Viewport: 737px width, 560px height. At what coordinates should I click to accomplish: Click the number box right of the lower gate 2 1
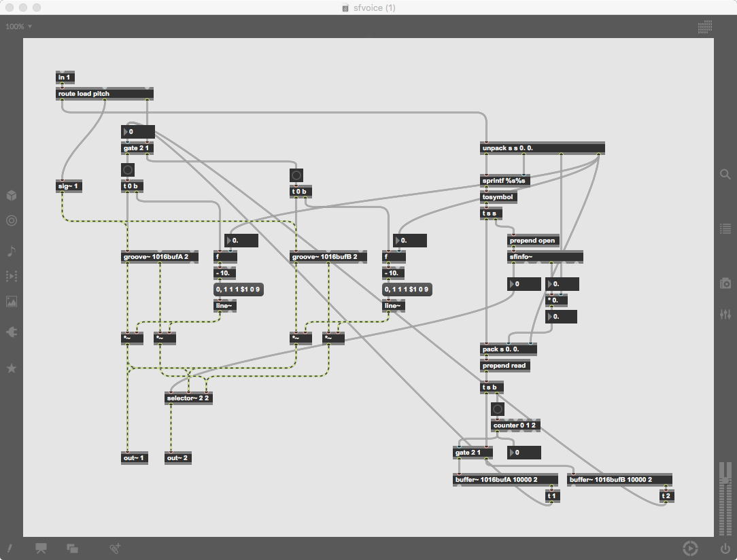pos(524,453)
